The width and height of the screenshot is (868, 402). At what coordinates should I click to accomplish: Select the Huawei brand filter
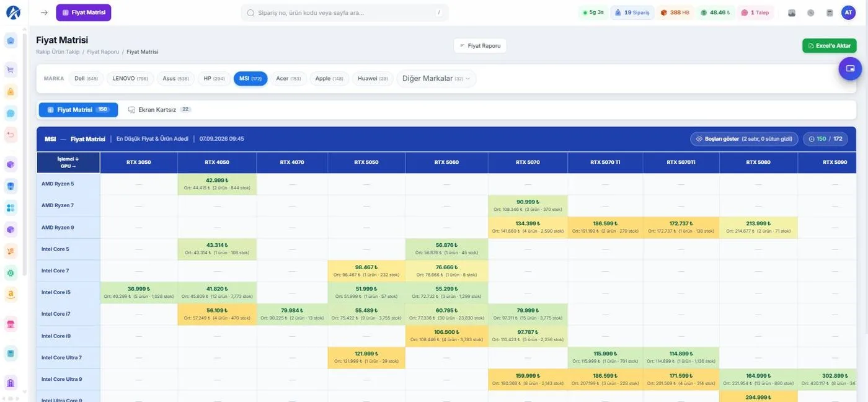(x=373, y=79)
